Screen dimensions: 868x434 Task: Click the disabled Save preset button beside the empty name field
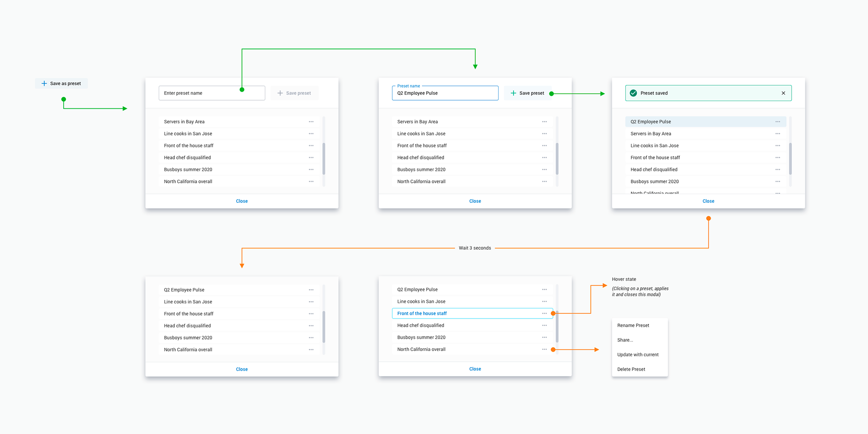pyautogui.click(x=294, y=93)
